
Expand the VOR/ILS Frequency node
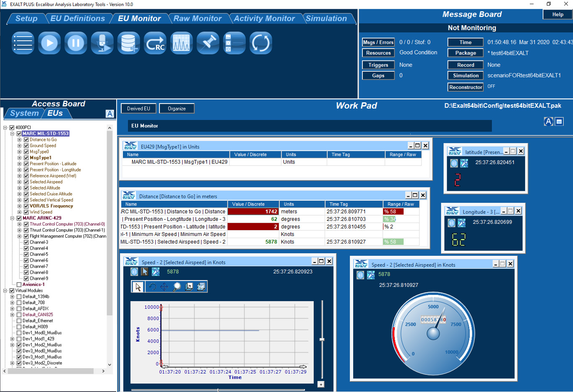pyautogui.click(x=20, y=206)
